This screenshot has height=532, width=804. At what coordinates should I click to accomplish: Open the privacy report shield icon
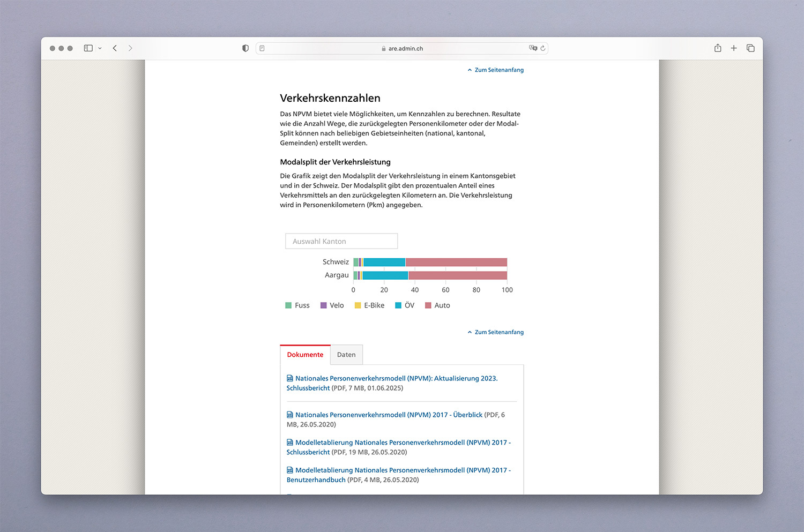(245, 48)
